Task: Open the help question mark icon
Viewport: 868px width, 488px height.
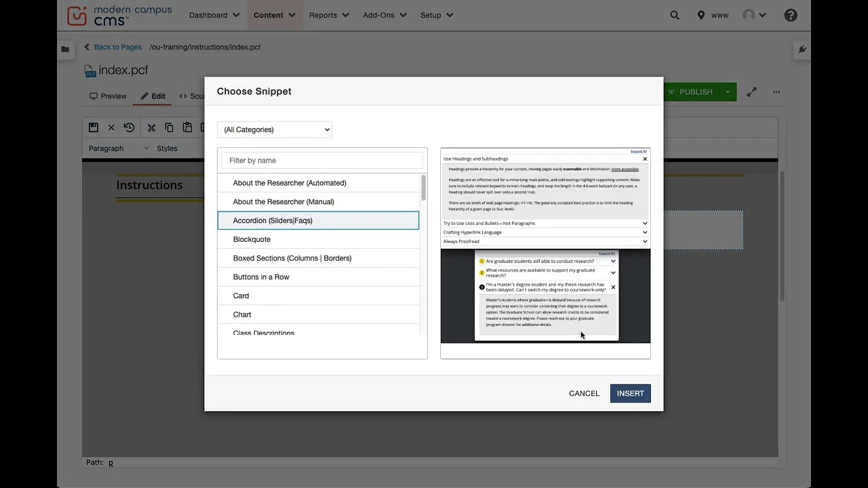Action: click(x=791, y=15)
